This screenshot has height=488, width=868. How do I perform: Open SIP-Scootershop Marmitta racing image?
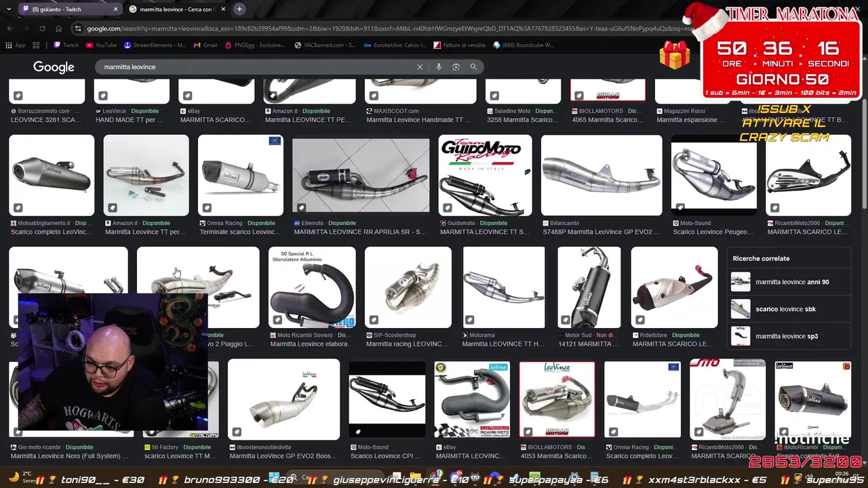tap(408, 287)
